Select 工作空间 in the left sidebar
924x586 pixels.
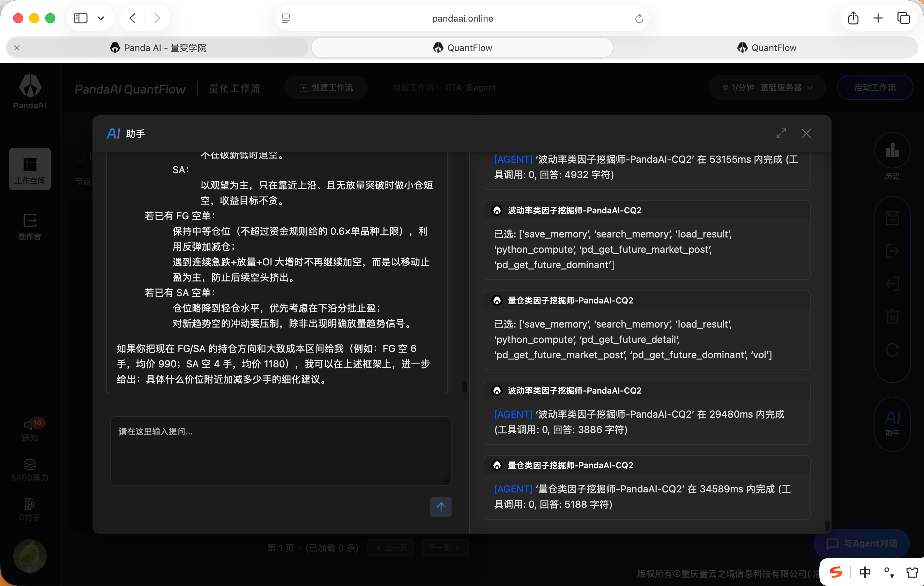coord(30,169)
